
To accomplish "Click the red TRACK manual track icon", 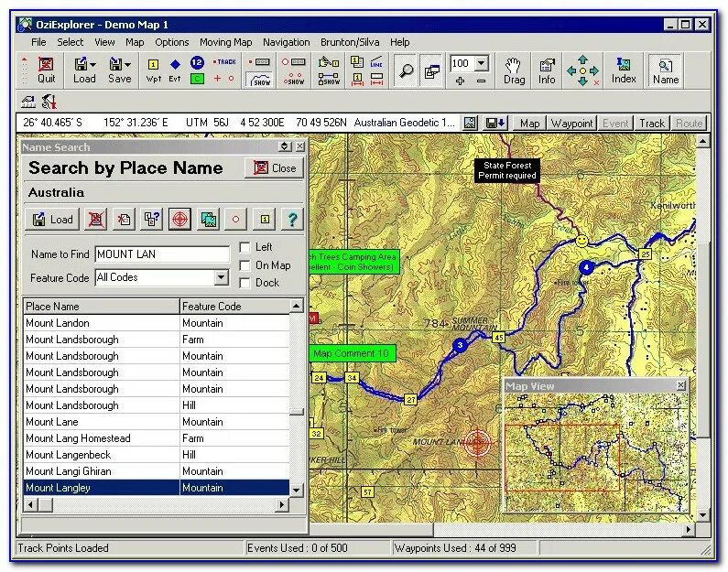I will coord(224,61).
